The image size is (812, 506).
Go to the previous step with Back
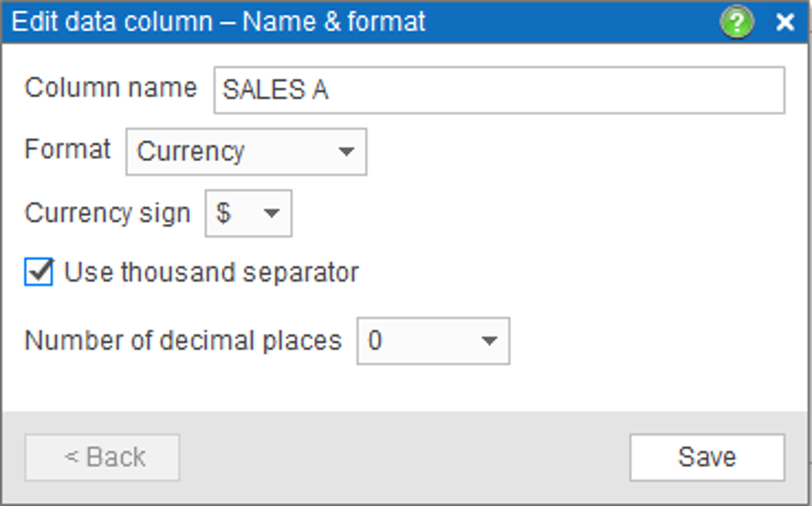click(102, 458)
